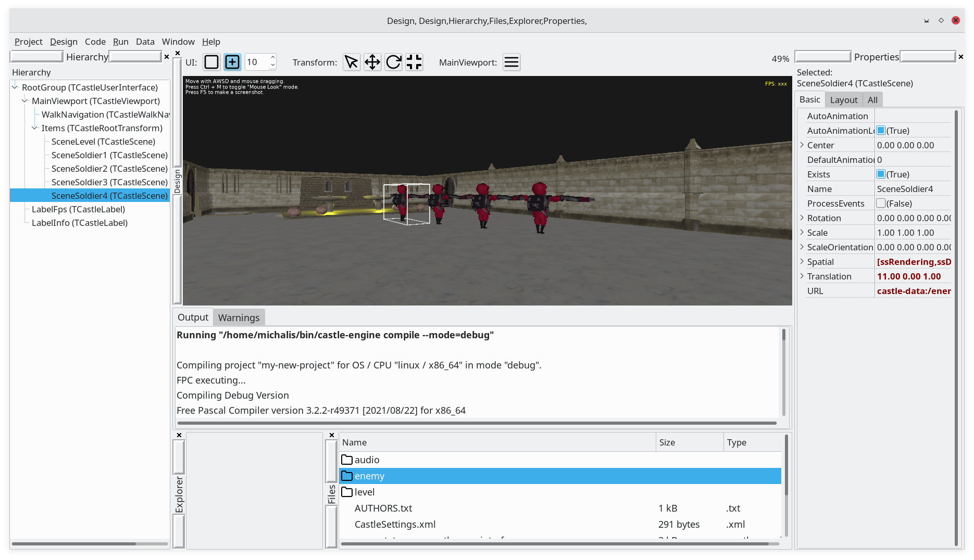Screen dimensions: 974x560
Task: Open the MainViewport hamburger options menu
Action: click(x=511, y=62)
